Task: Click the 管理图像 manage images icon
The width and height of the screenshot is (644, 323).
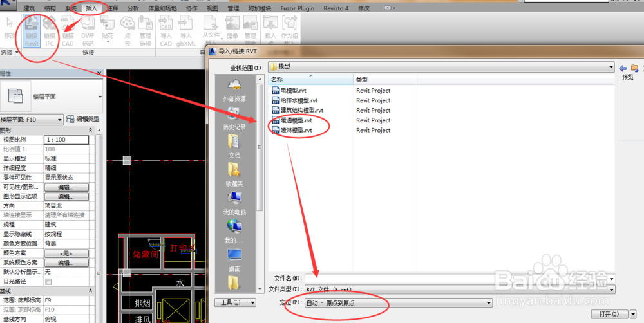Action: pyautogui.click(x=250, y=30)
